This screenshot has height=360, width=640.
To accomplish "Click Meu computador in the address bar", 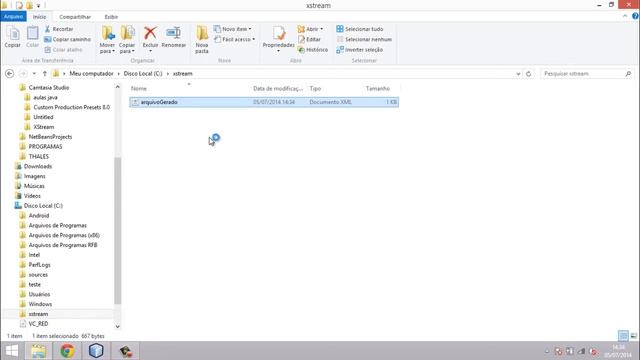I will [91, 73].
